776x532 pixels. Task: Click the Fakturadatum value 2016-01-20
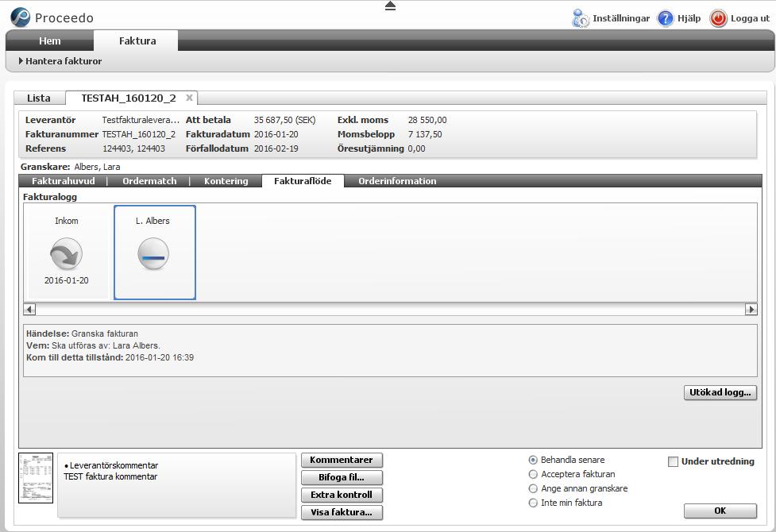tap(276, 134)
